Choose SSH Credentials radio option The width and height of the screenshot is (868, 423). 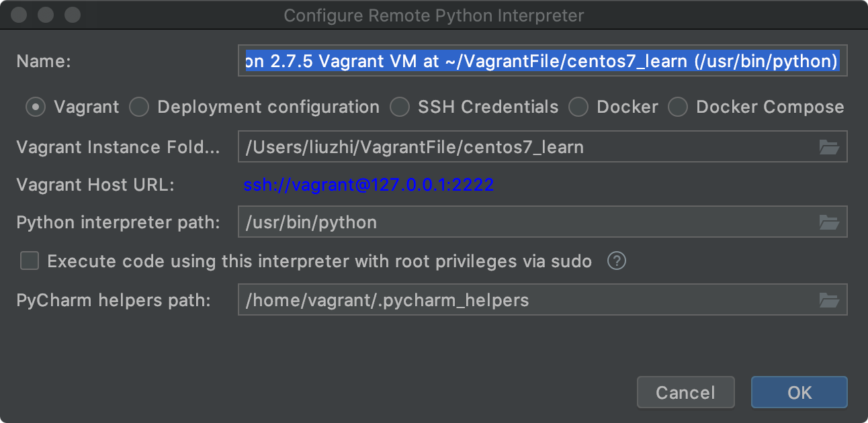point(400,107)
